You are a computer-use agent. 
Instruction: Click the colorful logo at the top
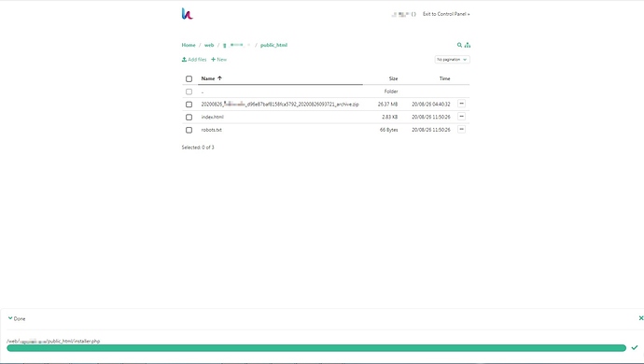pos(188,14)
